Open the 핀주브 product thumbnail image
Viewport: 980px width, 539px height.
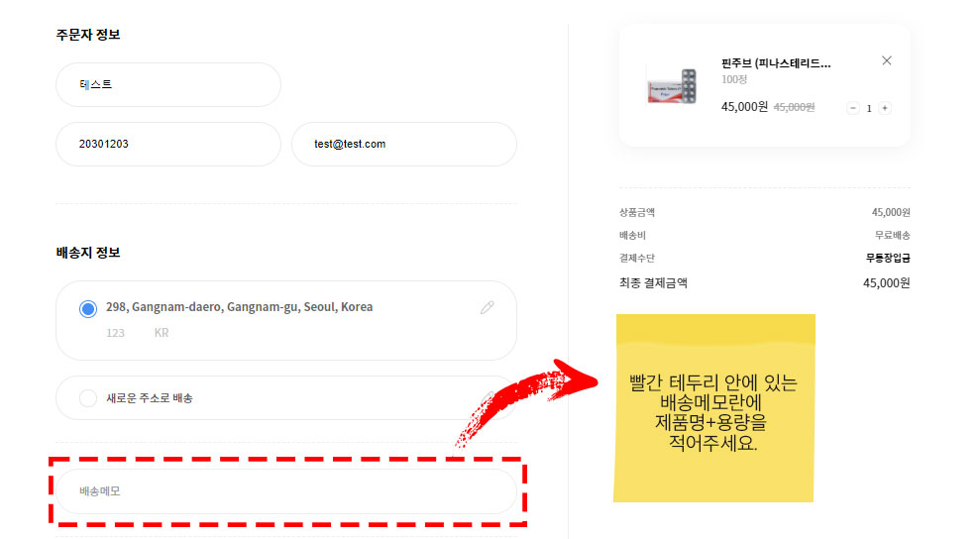pos(672,86)
